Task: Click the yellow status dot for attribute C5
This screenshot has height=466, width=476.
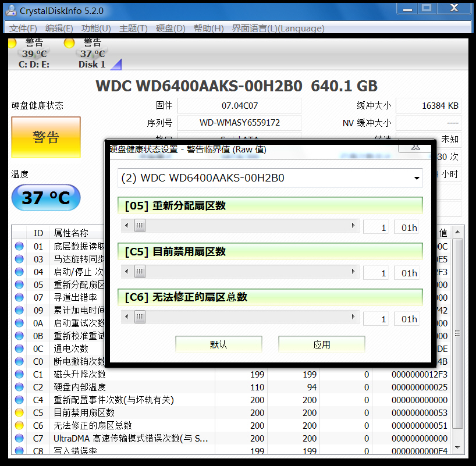Action: (19, 412)
